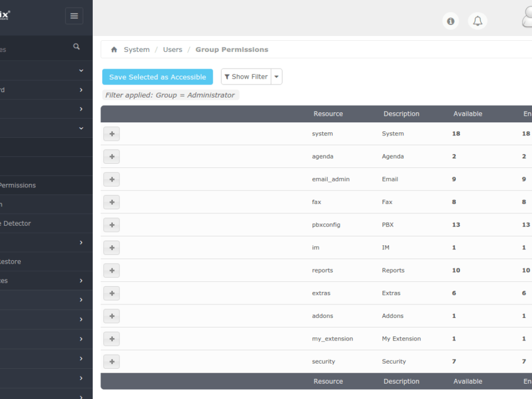Open the Show Filter dropdown arrow

click(x=276, y=77)
